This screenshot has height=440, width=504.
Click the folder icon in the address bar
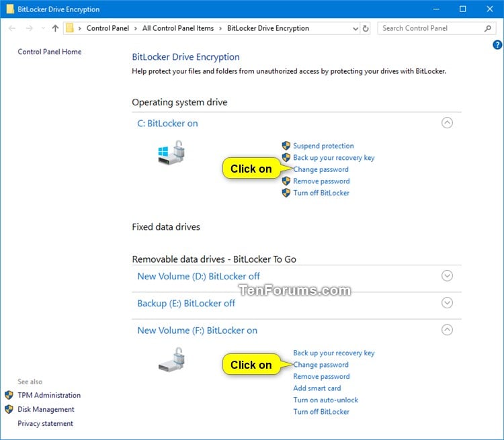70,28
